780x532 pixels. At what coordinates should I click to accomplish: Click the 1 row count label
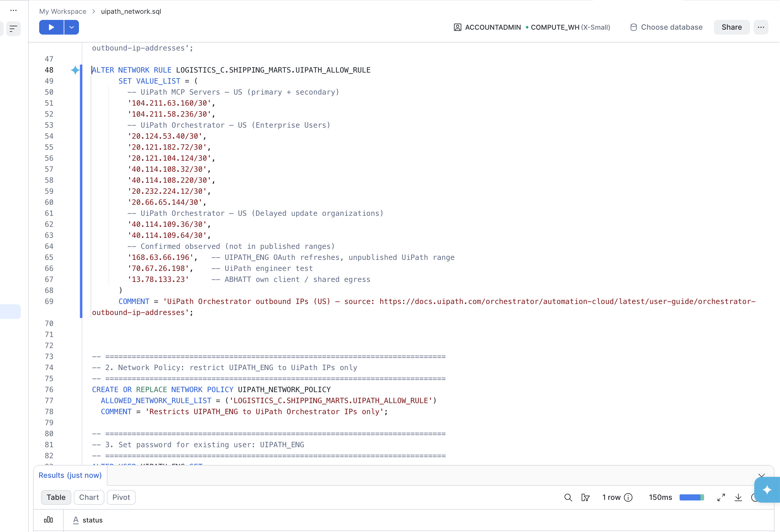coord(611,497)
